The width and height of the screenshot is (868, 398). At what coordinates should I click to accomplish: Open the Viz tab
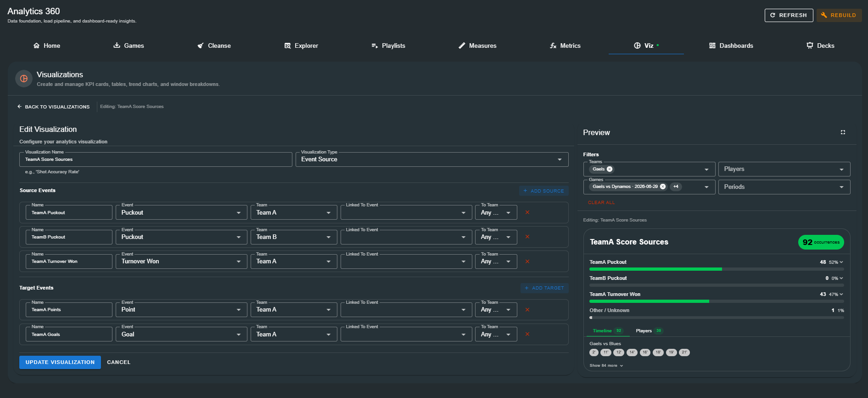(646, 45)
